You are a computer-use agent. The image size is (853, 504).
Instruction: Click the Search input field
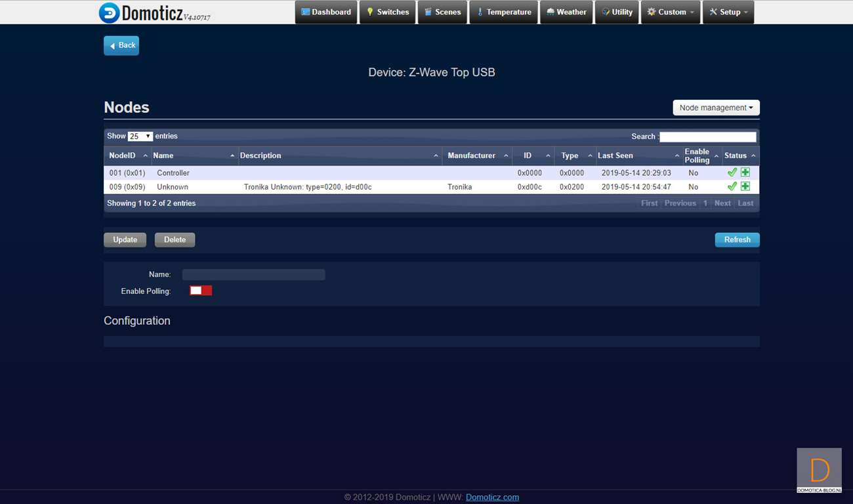point(707,136)
